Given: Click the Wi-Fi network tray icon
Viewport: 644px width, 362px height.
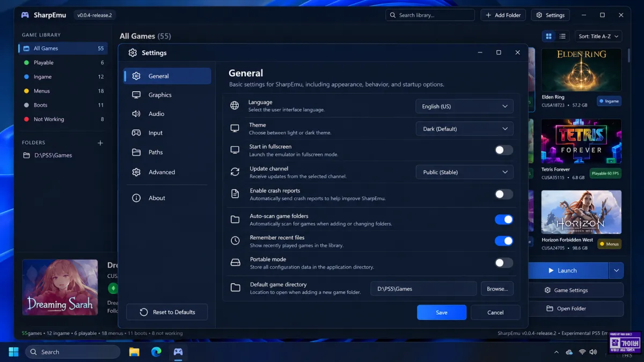Looking at the screenshot, I should coord(582,352).
